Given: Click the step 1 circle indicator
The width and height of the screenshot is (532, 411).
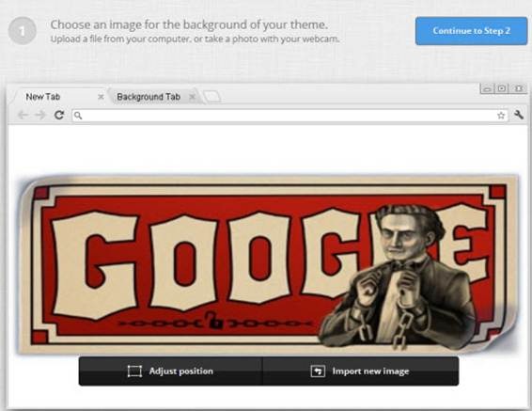Looking at the screenshot, I should coord(22,31).
